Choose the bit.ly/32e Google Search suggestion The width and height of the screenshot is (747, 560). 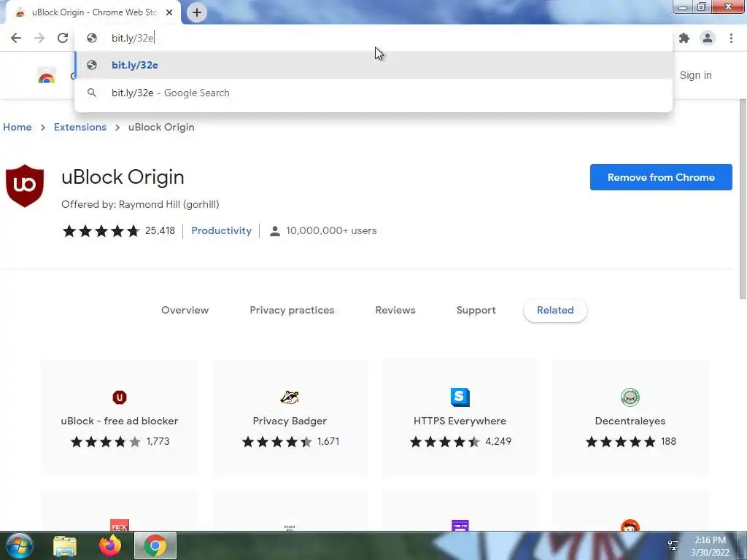coord(373,93)
